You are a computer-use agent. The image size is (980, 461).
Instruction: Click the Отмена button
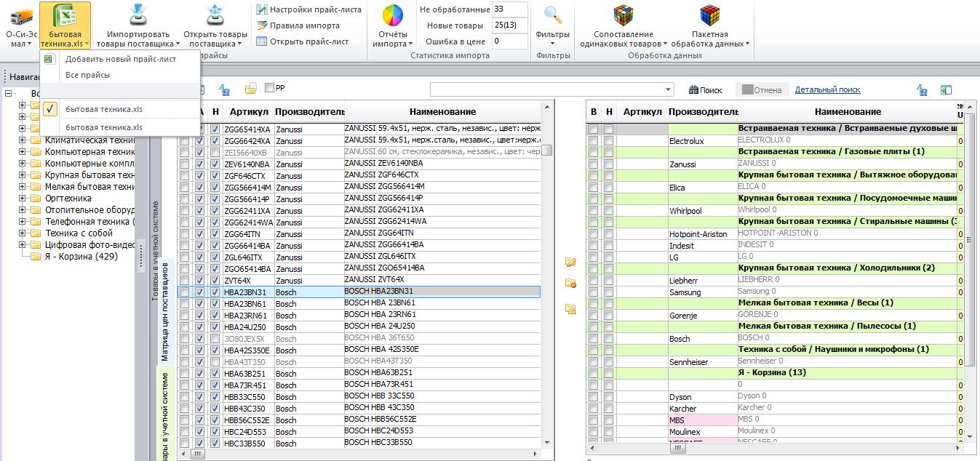click(761, 90)
